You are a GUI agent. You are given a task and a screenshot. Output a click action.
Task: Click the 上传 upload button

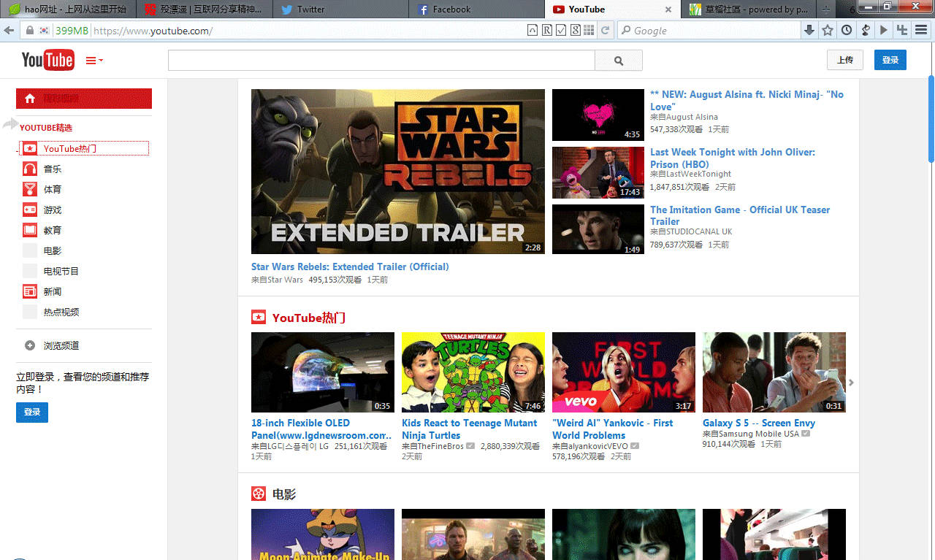click(845, 60)
